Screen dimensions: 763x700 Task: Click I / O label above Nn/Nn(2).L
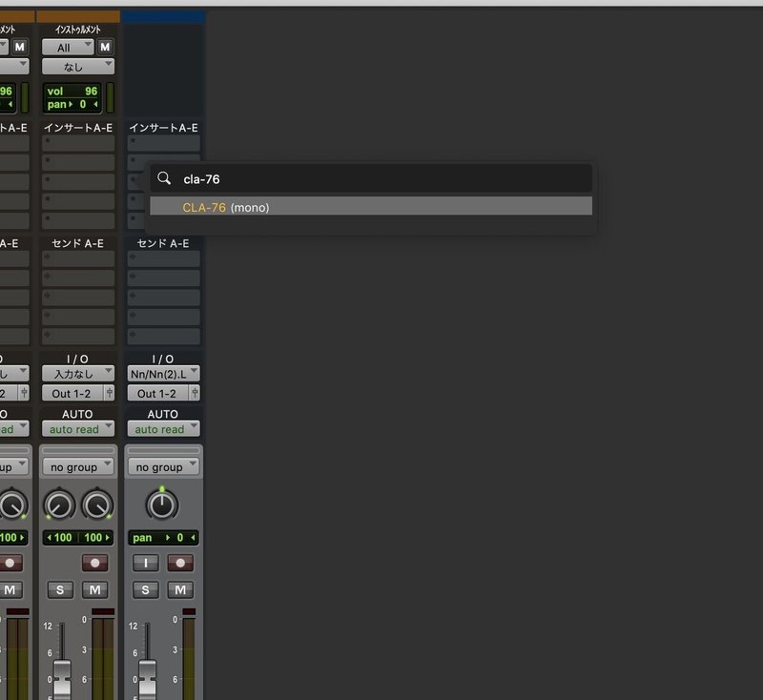tap(163, 359)
